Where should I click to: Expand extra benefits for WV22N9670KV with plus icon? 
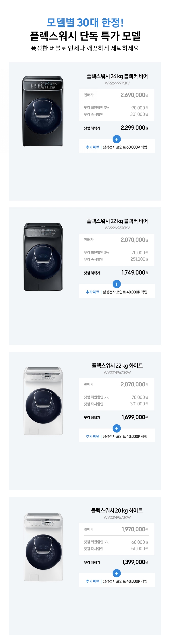coord(117,284)
